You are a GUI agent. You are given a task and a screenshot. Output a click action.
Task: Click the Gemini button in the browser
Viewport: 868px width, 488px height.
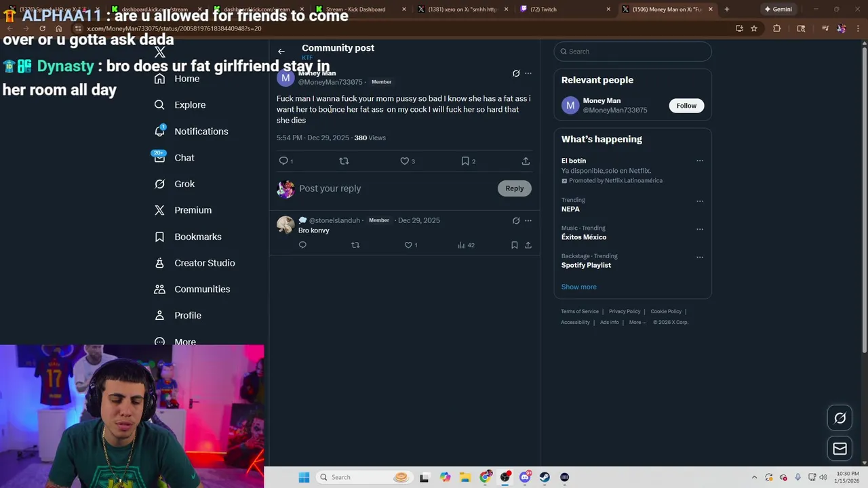(x=778, y=9)
